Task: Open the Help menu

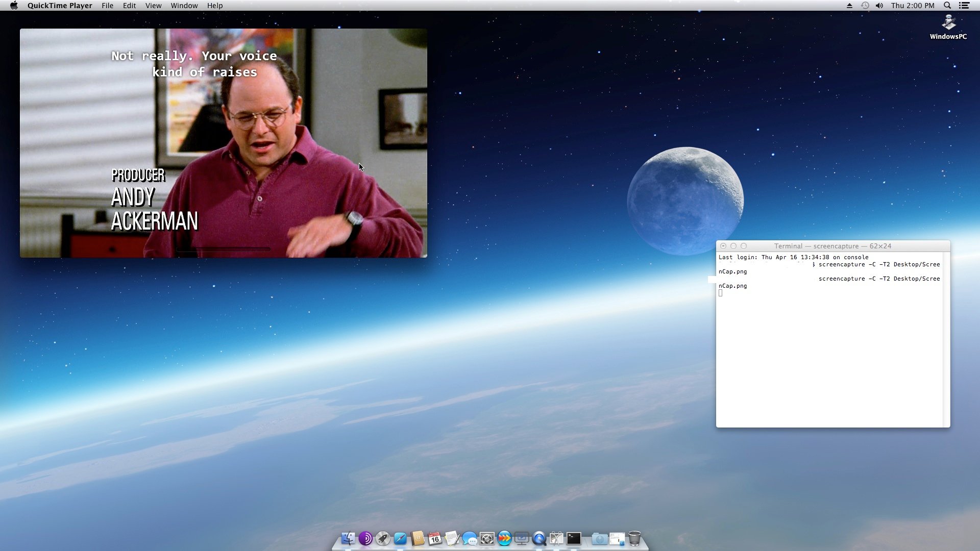Action: point(215,6)
